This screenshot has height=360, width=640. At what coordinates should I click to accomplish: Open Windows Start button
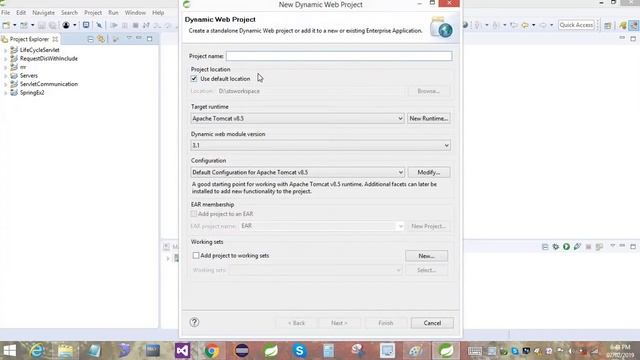click(x=9, y=350)
